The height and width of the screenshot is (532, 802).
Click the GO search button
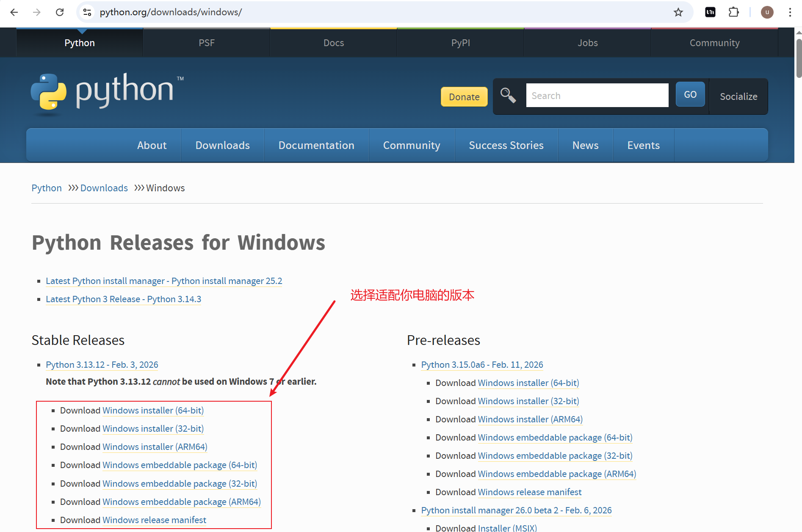tap(690, 94)
